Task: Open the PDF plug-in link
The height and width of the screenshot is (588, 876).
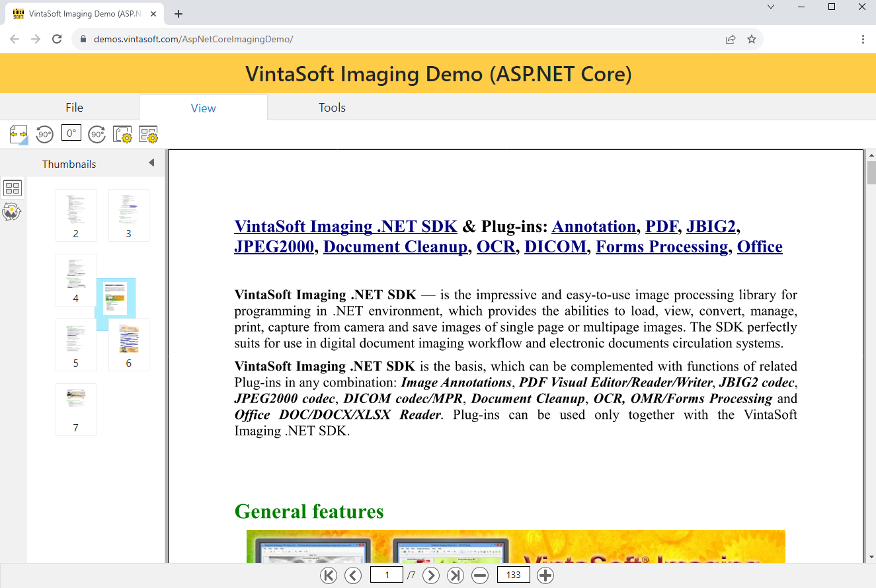Action: click(662, 226)
